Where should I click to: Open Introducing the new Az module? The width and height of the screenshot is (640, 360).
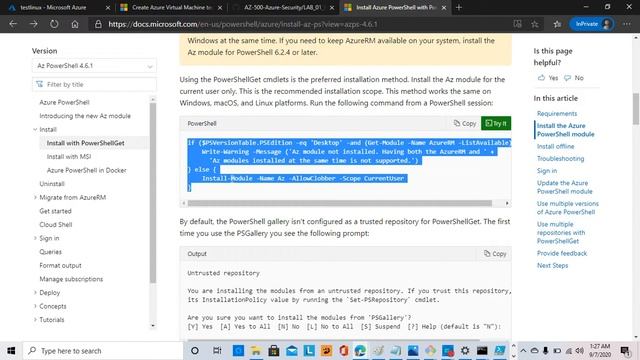85,116
